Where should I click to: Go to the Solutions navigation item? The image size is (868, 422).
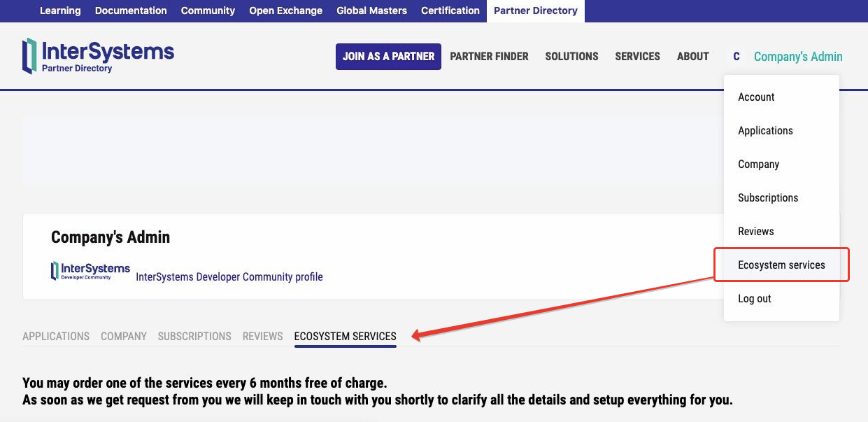[x=571, y=57]
